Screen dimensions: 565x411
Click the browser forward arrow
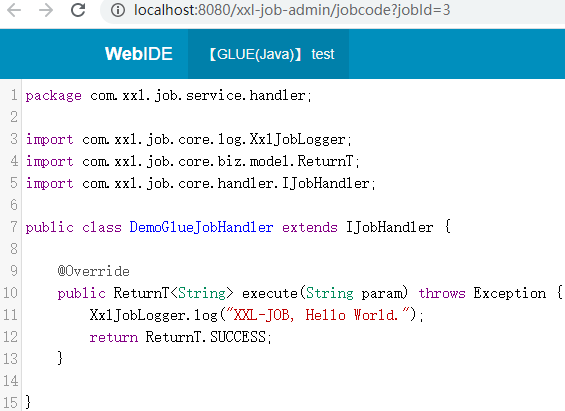click(46, 10)
